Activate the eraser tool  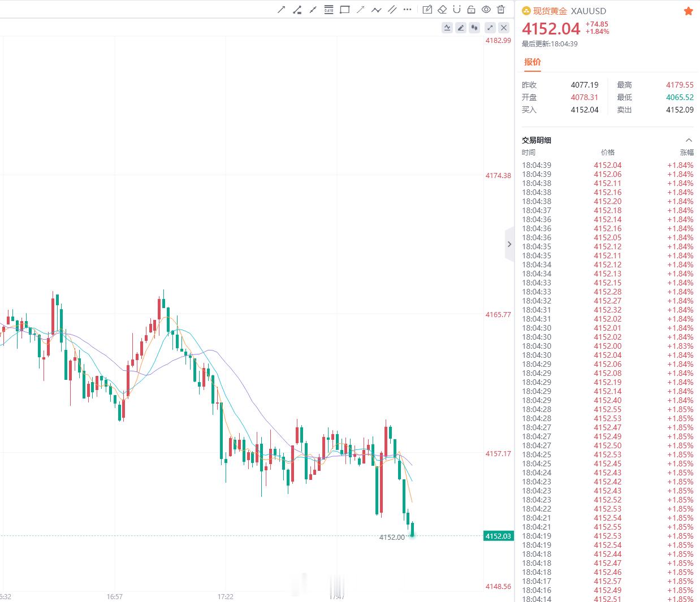442,10
